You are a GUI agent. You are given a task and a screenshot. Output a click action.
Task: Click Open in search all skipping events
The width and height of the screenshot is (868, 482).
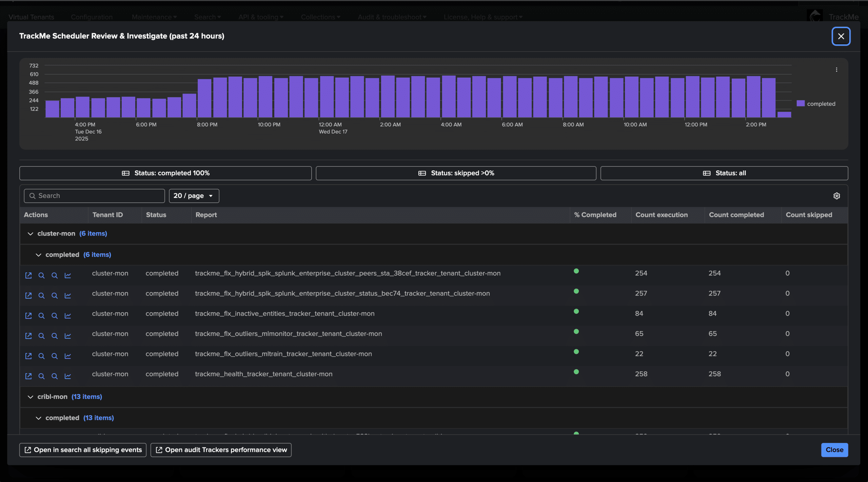click(x=83, y=450)
